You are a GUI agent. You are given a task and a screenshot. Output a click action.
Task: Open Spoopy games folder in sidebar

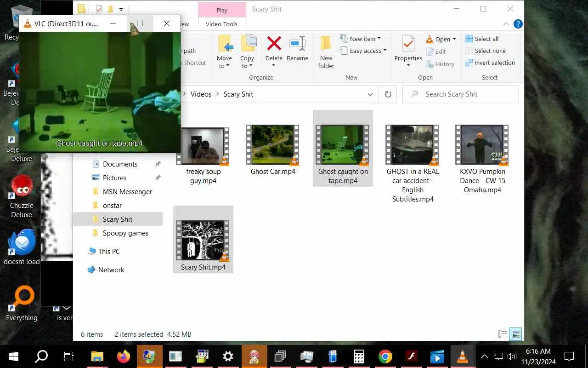125,233
